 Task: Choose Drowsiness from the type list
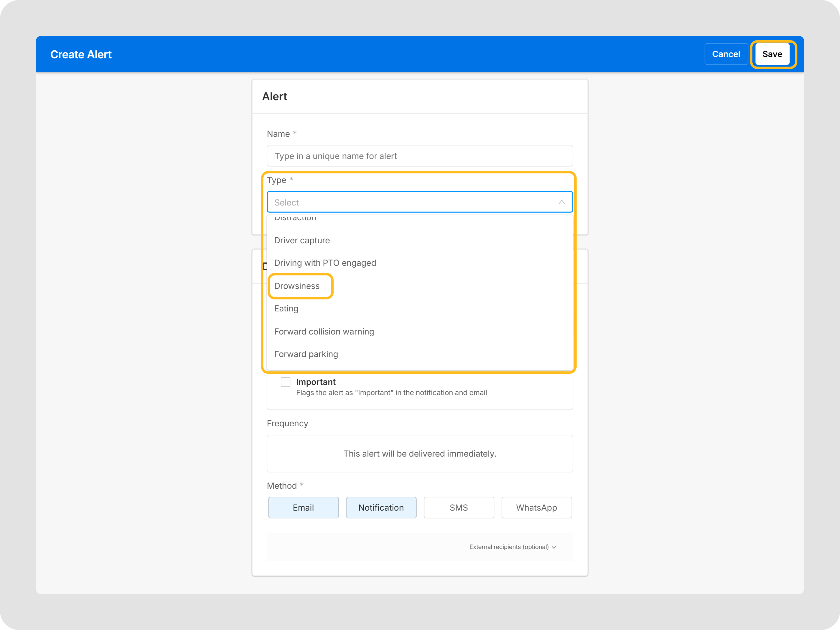pyautogui.click(x=297, y=286)
